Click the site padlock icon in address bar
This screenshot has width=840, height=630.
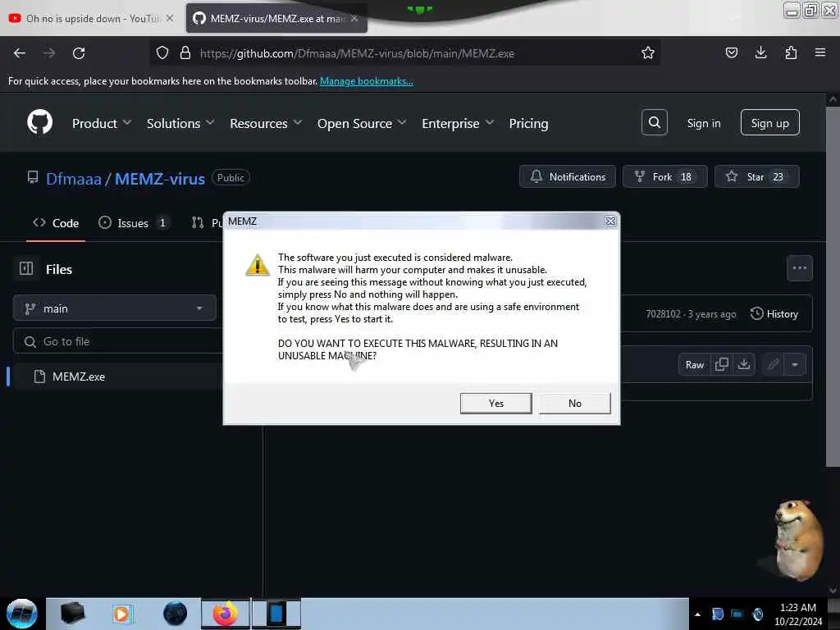tap(185, 53)
